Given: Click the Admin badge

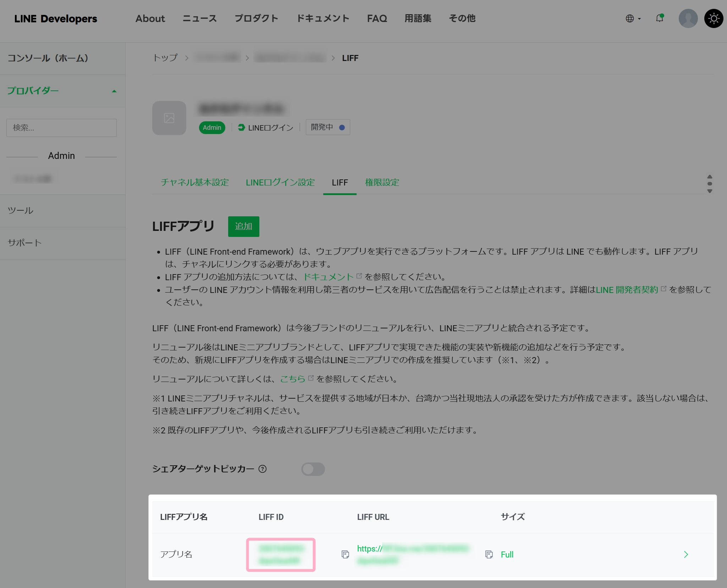Looking at the screenshot, I should [212, 128].
